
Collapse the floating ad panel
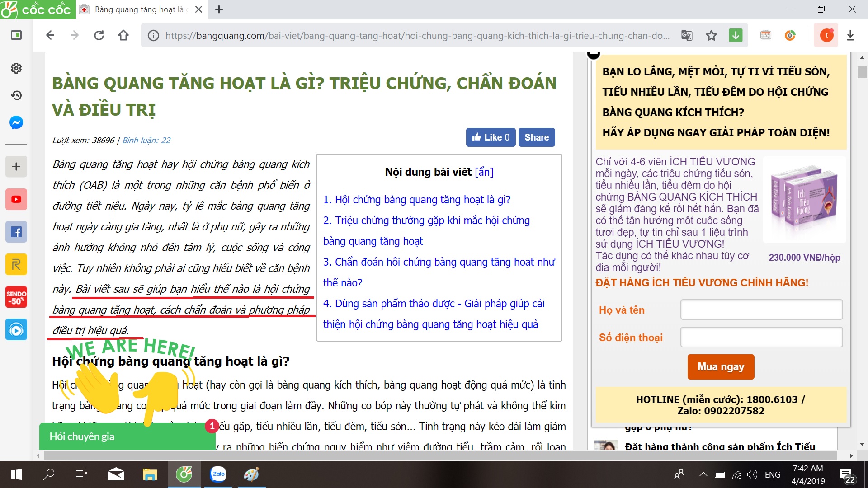(593, 54)
